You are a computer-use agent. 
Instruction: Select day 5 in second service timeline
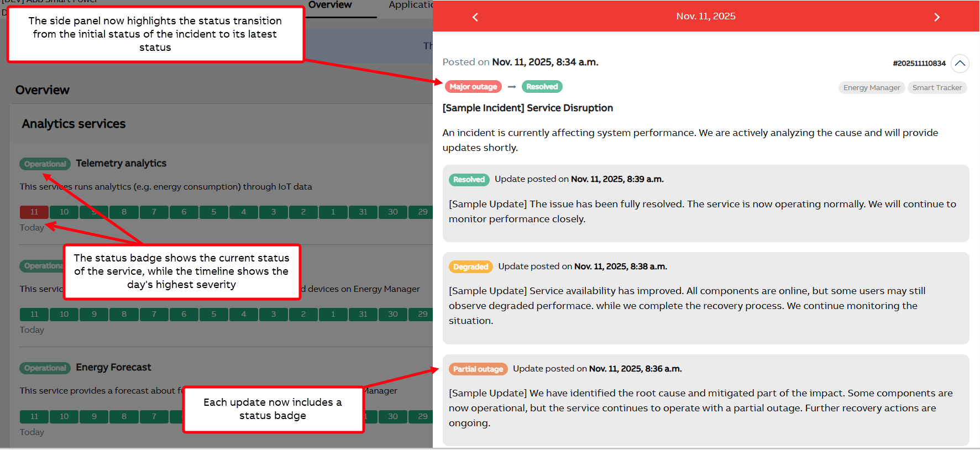pos(214,315)
